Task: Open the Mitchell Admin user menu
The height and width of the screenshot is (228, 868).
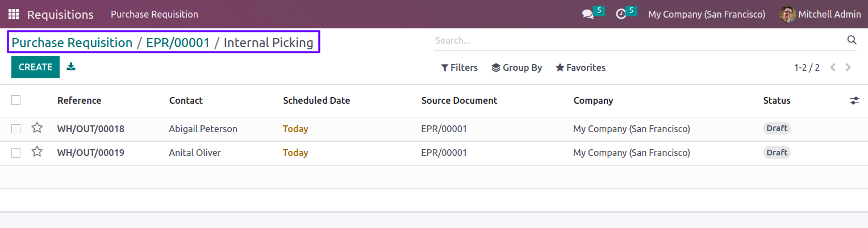Action: tap(820, 14)
